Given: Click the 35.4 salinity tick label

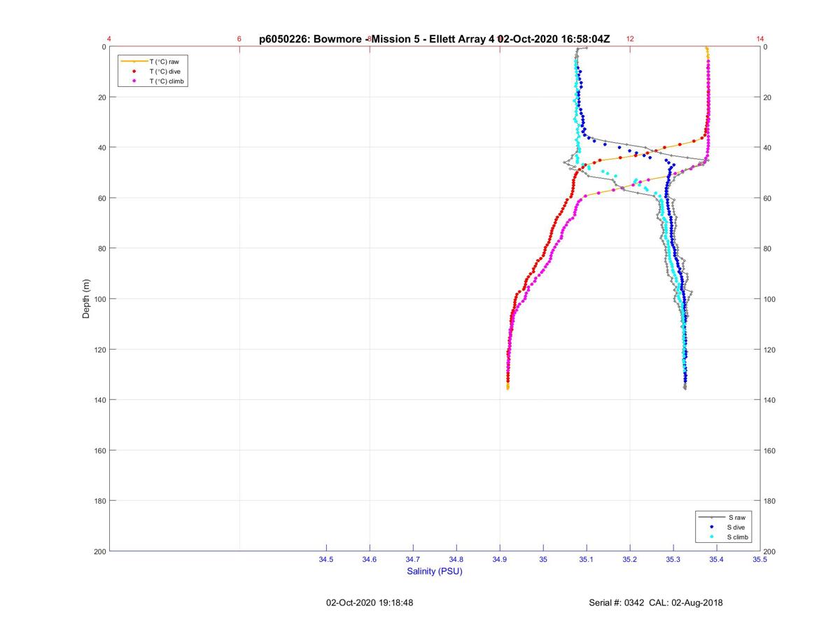Looking at the screenshot, I should click(717, 560).
